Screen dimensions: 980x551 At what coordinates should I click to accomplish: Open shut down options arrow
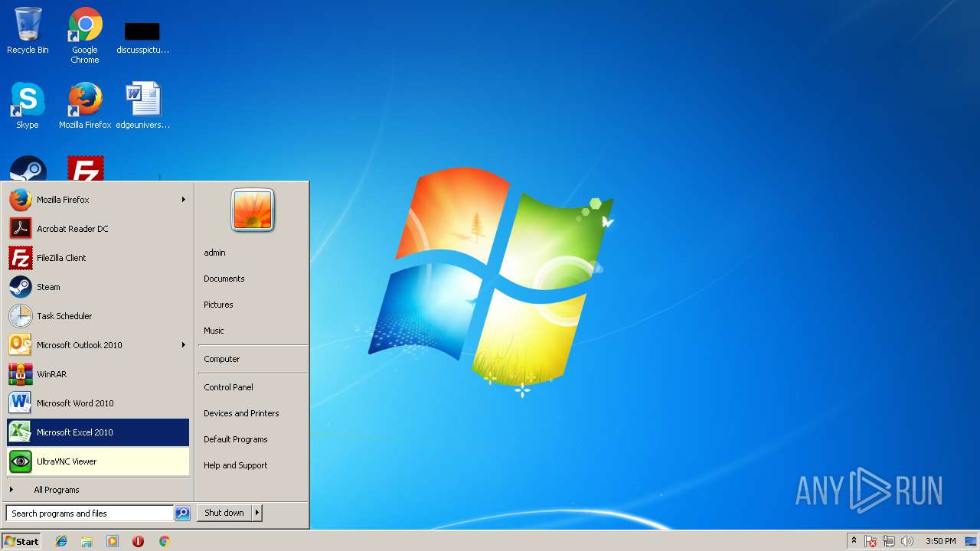coord(257,513)
